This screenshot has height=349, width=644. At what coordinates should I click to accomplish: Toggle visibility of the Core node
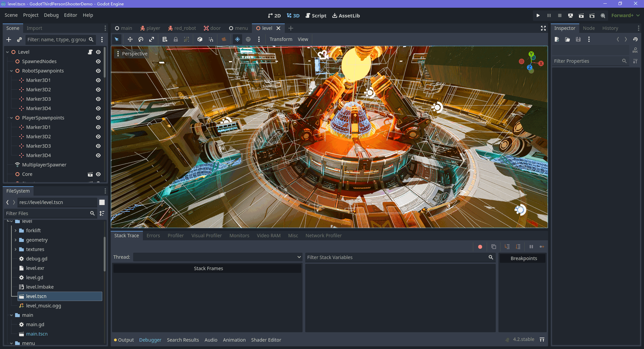click(98, 174)
